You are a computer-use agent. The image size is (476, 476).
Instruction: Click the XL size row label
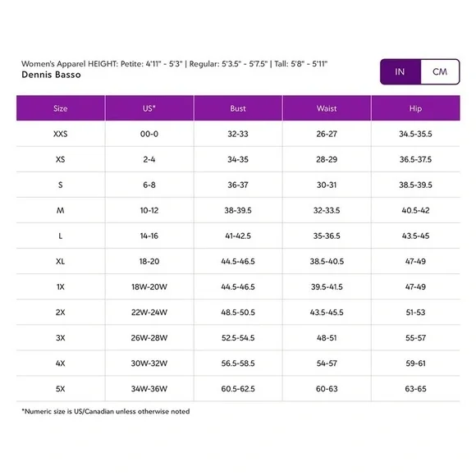pos(61,261)
